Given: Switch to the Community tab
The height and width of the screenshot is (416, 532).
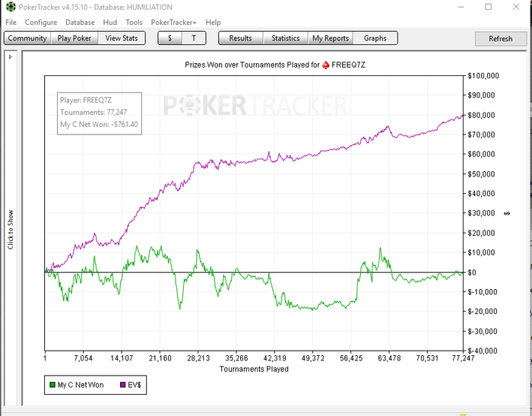Looking at the screenshot, I should [x=27, y=38].
